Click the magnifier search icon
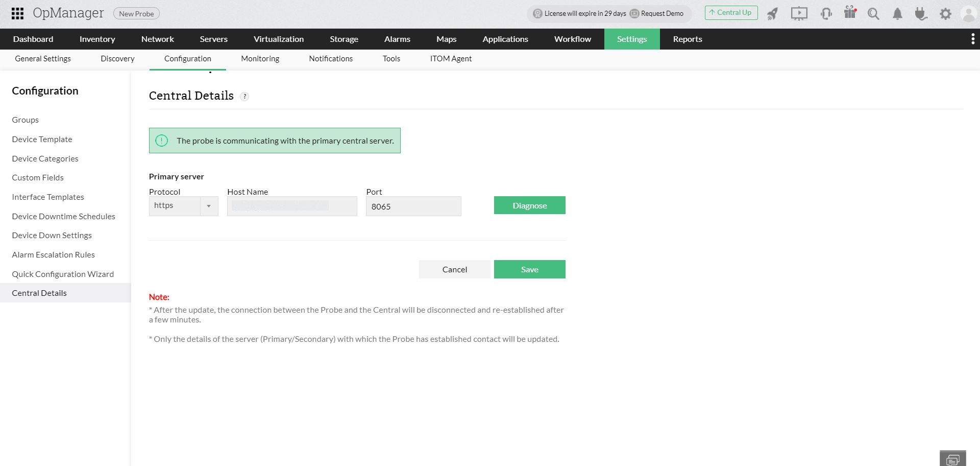This screenshot has width=980, height=466. pyautogui.click(x=873, y=14)
